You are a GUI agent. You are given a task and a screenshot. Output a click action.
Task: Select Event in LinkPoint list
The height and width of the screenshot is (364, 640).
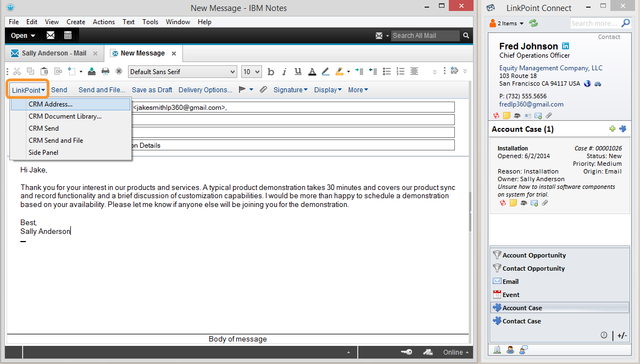click(560, 295)
